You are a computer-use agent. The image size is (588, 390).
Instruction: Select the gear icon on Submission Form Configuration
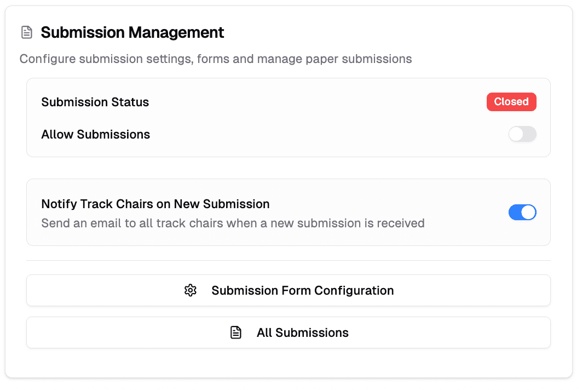191,290
